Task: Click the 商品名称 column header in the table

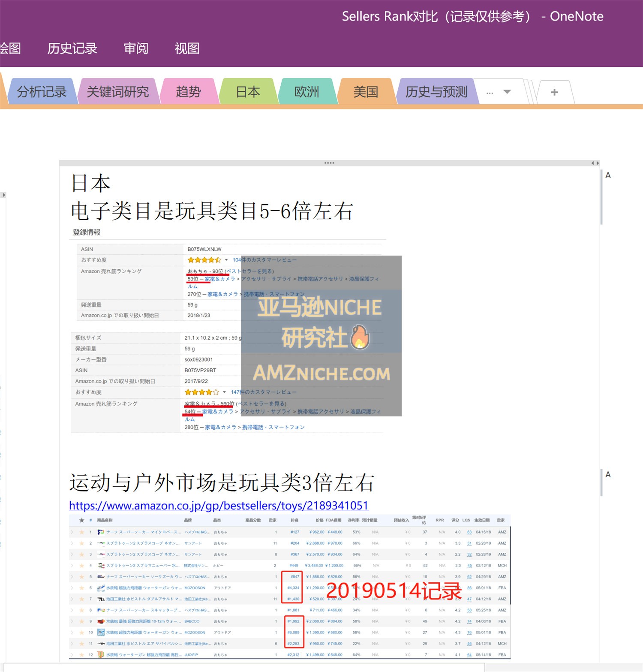Action: pyautogui.click(x=105, y=520)
